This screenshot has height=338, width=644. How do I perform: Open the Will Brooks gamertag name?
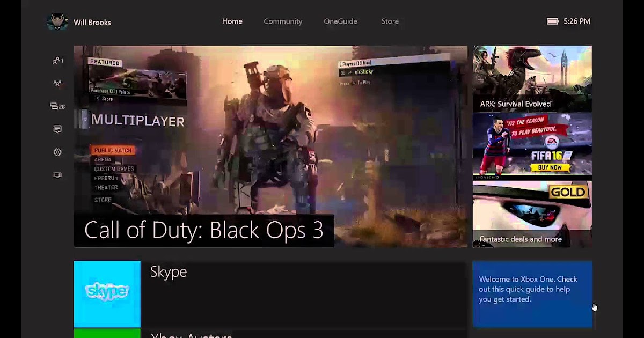coord(92,23)
